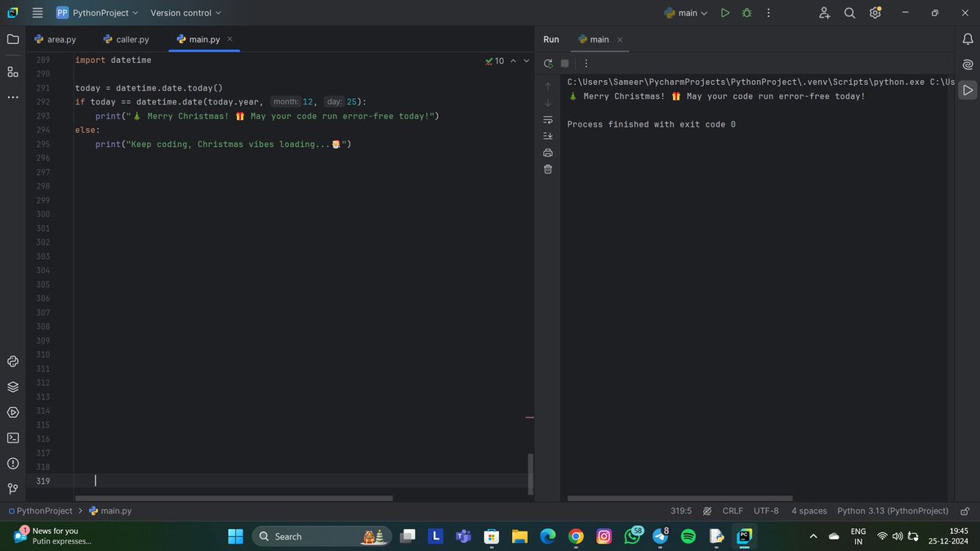
Task: Go to previous highlighted problem arrow
Action: tap(513, 61)
